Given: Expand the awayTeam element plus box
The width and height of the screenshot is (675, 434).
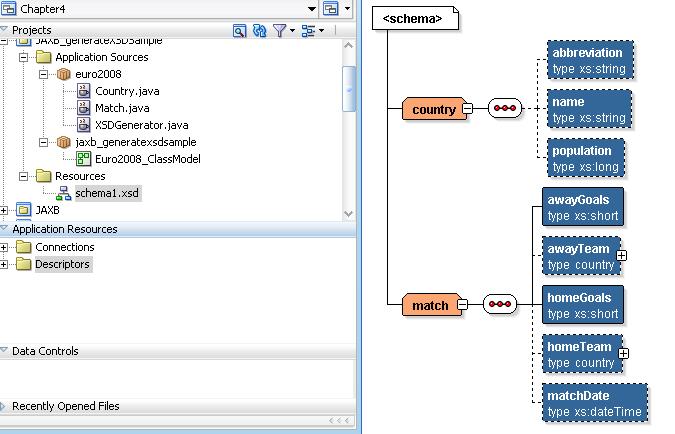Looking at the screenshot, I should (622, 256).
